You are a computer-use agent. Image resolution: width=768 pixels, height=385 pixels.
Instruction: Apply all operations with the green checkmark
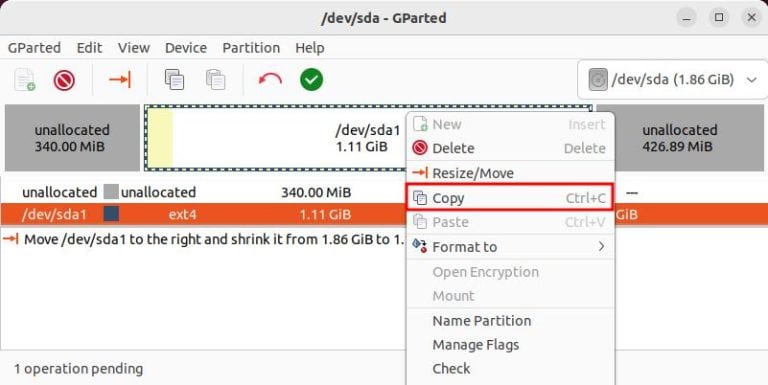(x=312, y=79)
